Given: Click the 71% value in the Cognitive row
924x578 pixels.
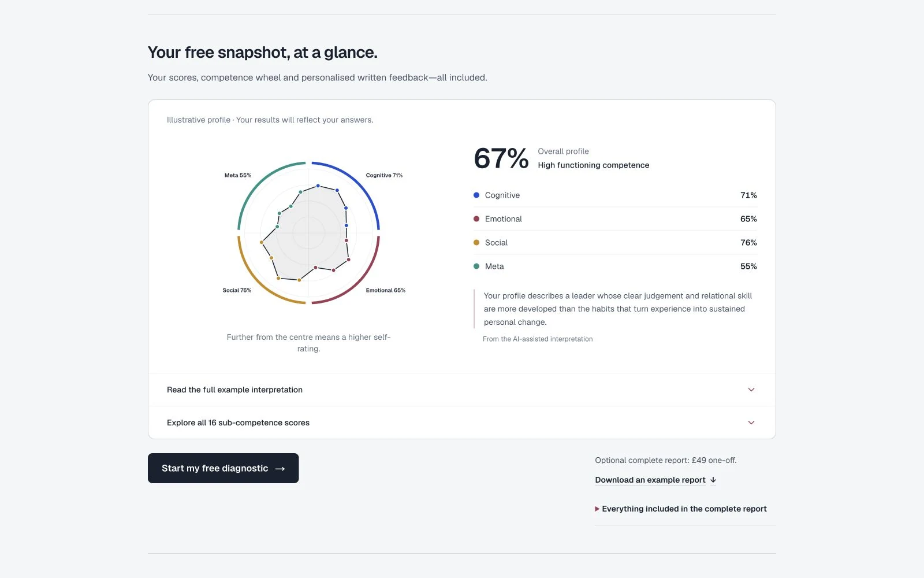Looking at the screenshot, I should pyautogui.click(x=748, y=195).
